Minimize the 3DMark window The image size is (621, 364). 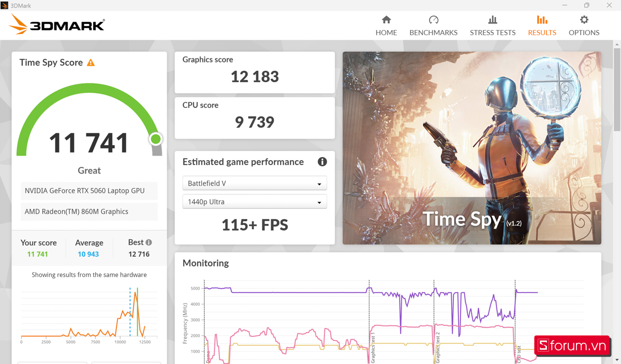[x=564, y=5]
